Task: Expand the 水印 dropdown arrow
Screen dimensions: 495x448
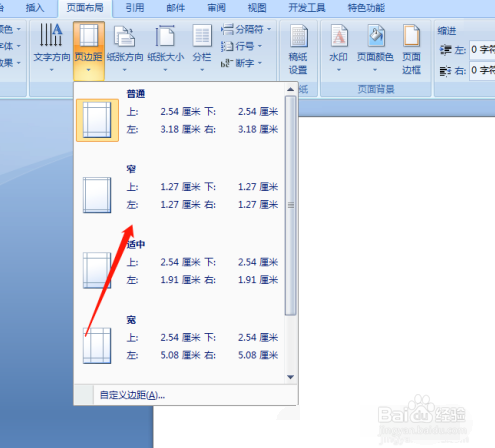Action: (x=339, y=70)
